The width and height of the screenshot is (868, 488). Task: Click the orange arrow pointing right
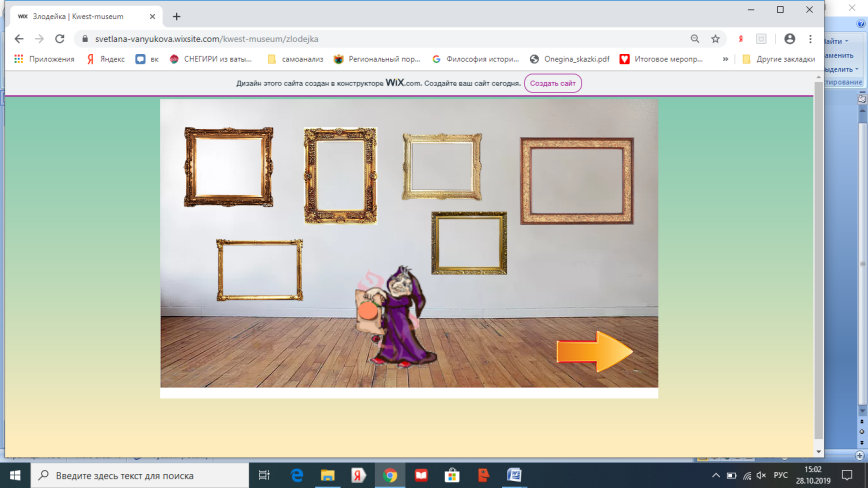594,351
